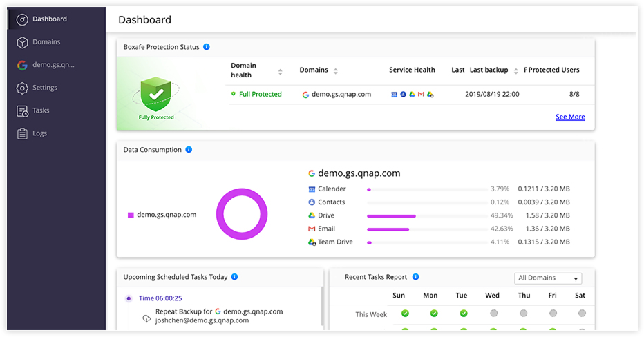
Task: Click the purple demo.gs.qnap.com legend swatch
Action: pyautogui.click(x=131, y=215)
